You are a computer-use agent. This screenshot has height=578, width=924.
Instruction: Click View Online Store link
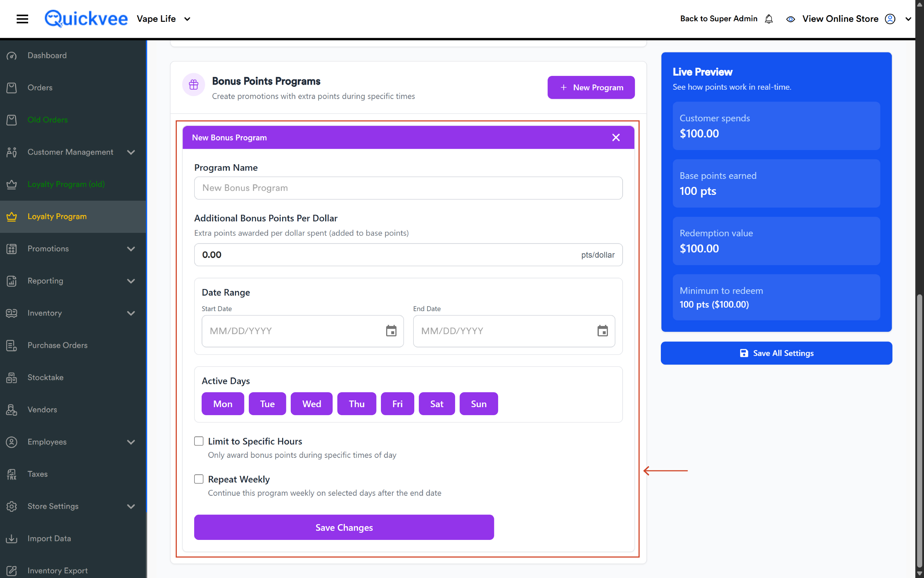(840, 19)
